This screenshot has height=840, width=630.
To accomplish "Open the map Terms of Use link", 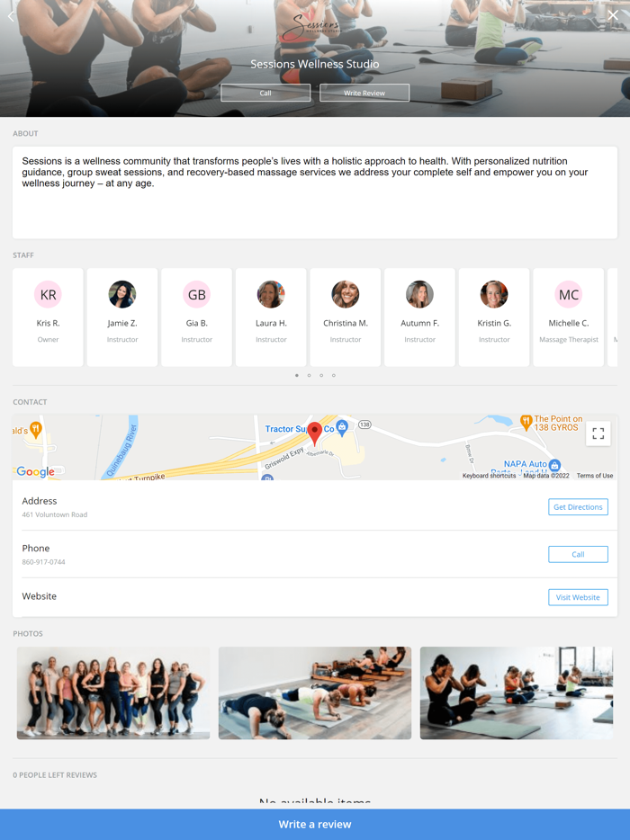I will (x=595, y=476).
